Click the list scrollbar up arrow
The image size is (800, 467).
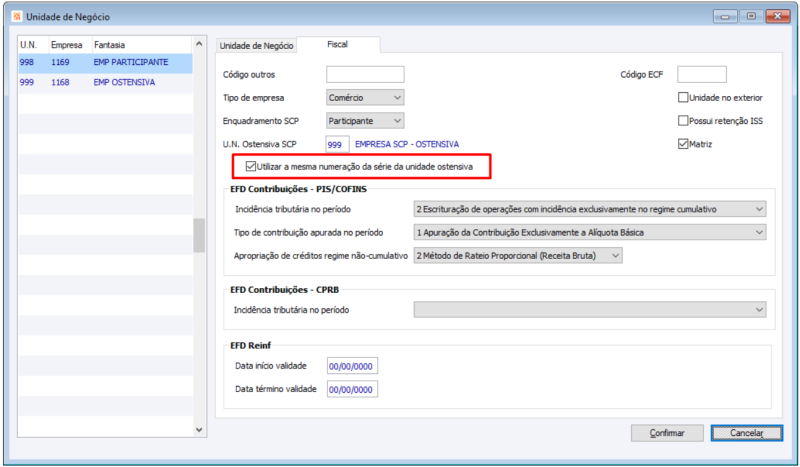(199, 44)
